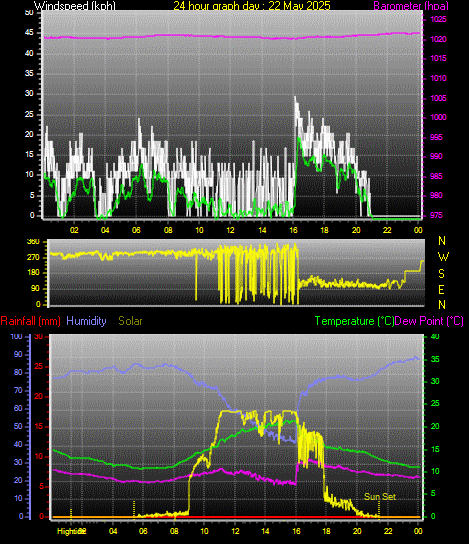
Task: Click the Windspeed (kph) axis title
Action: 75,6
